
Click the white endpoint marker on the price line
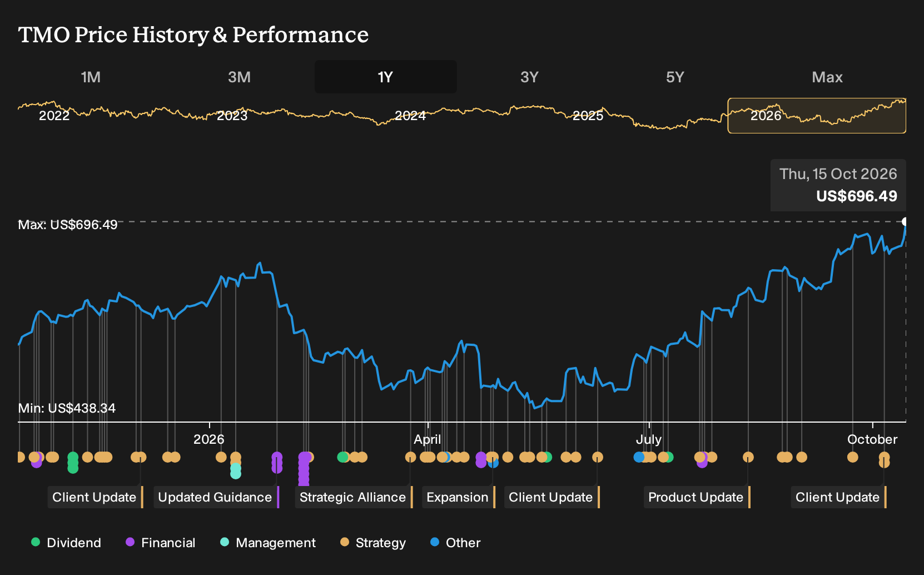[x=905, y=221]
